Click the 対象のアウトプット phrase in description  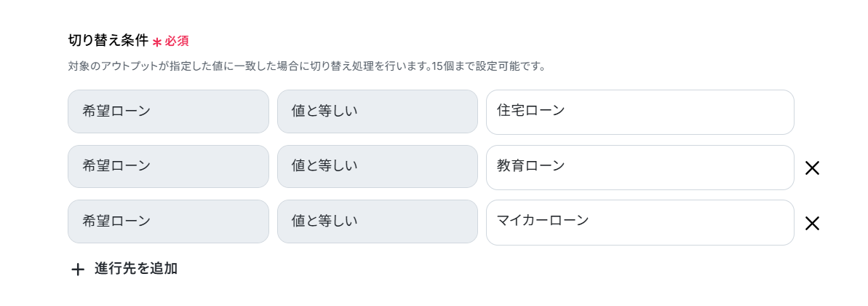coord(114,66)
